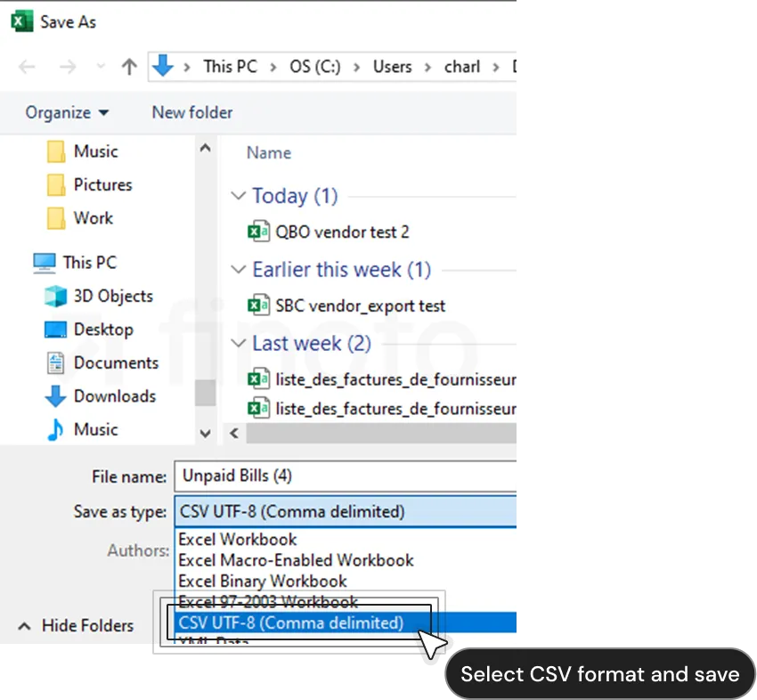
Task: Click the Forward navigation arrow
Action: (x=68, y=67)
